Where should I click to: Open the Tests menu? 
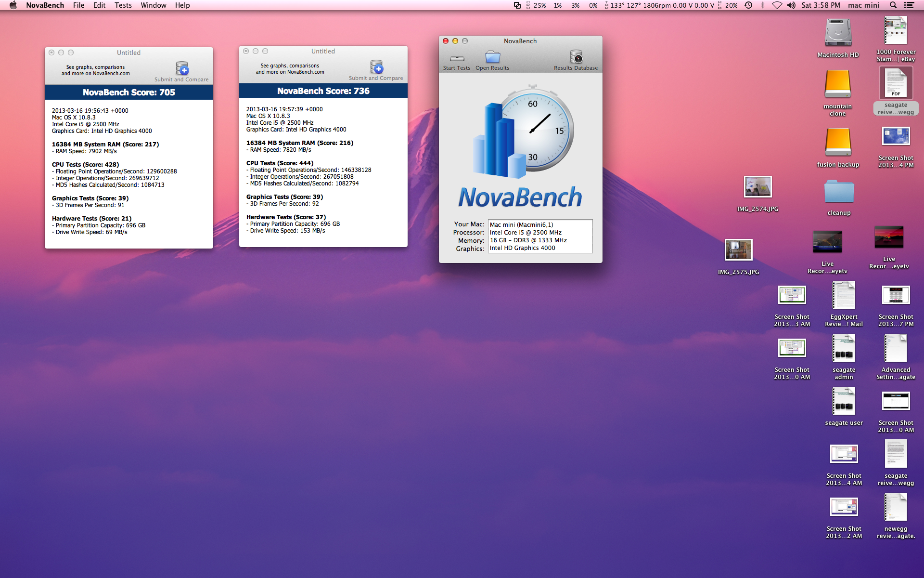[123, 5]
